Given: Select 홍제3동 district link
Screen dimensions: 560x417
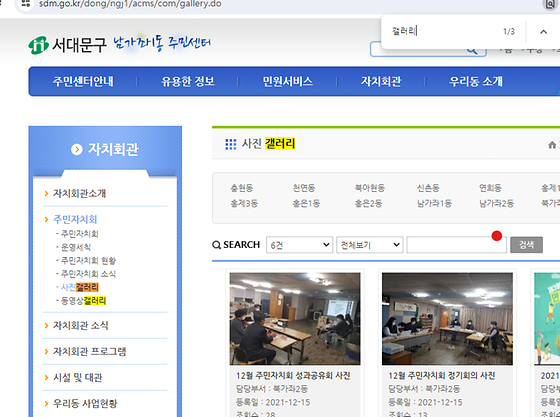Looking at the screenshot, I should [x=244, y=204].
